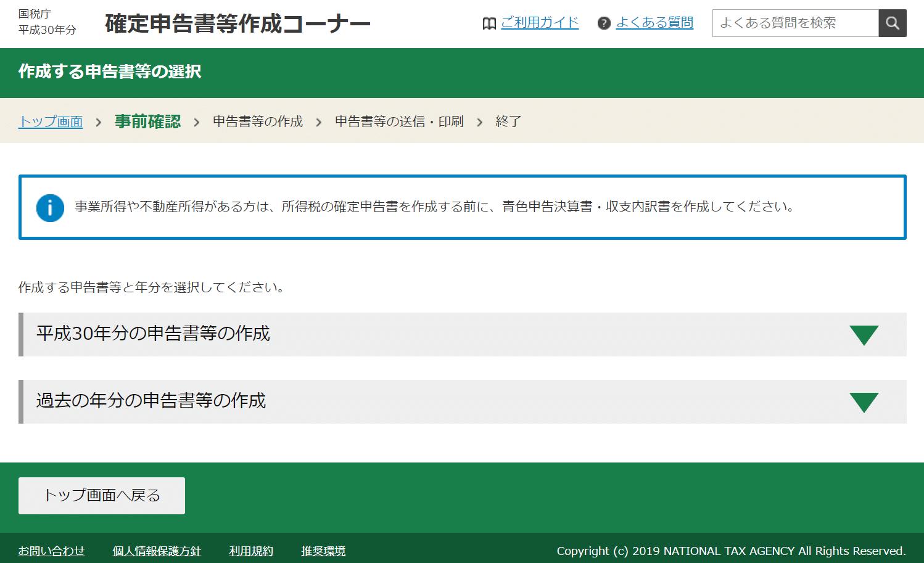Image resolution: width=924 pixels, height=563 pixels.
Task: Click トップ画面へ戻る button
Action: coord(102,496)
